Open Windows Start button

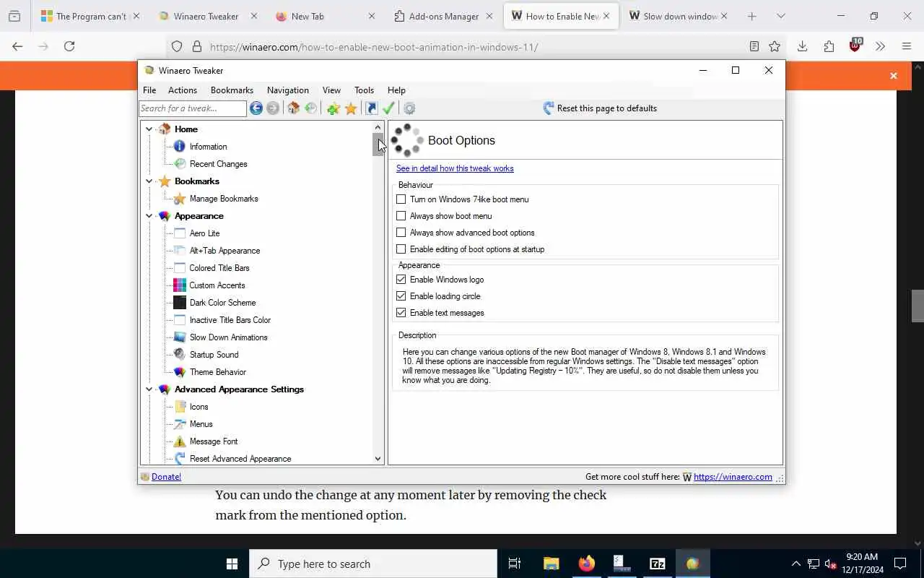pyautogui.click(x=232, y=564)
